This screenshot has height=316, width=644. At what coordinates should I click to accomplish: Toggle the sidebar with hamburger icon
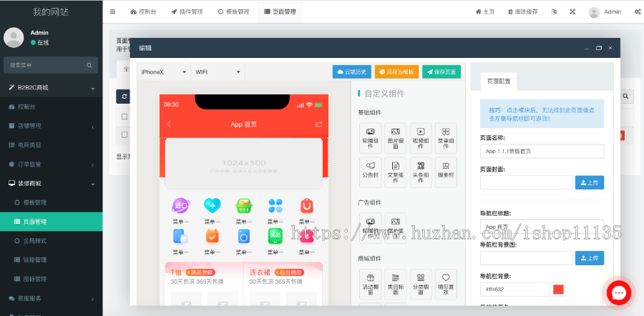click(x=112, y=11)
